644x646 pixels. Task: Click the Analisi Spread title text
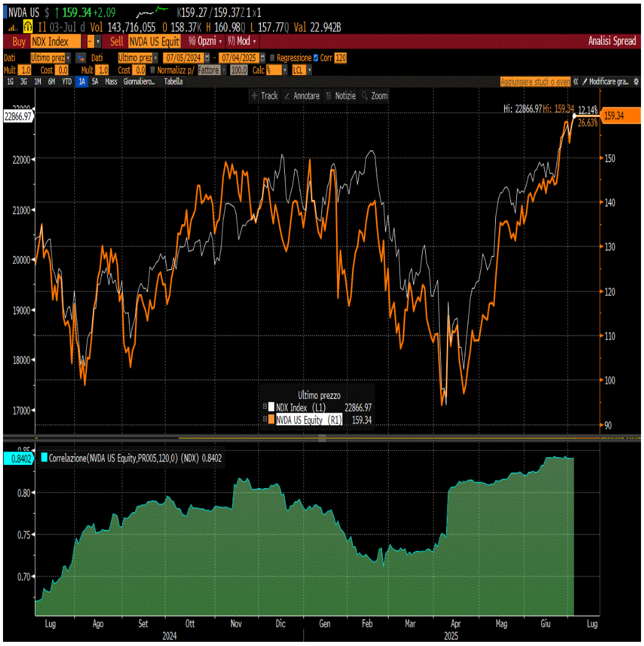point(612,41)
